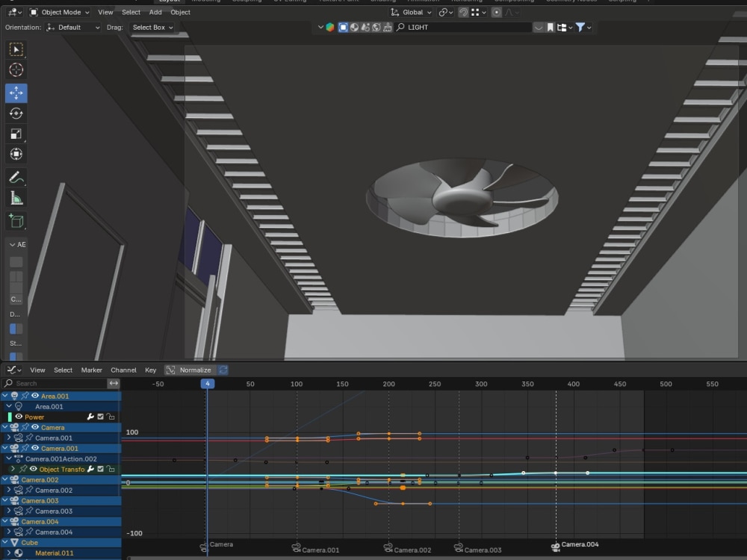This screenshot has width=747, height=560.
Task: Activate the combined Transform tool
Action: [x=16, y=155]
